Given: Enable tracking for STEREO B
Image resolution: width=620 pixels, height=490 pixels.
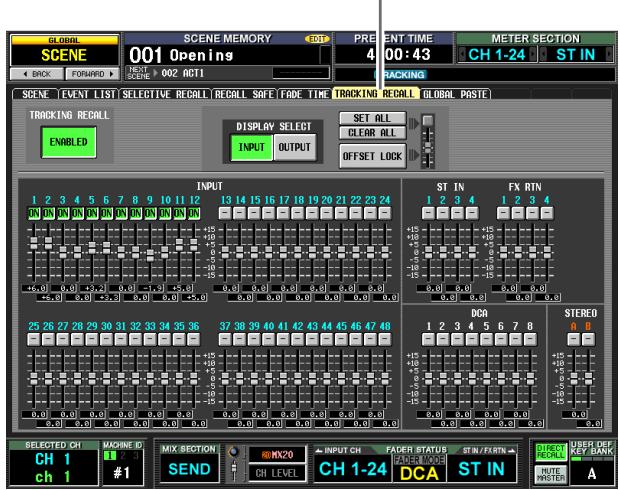Looking at the screenshot, I should 588,339.
